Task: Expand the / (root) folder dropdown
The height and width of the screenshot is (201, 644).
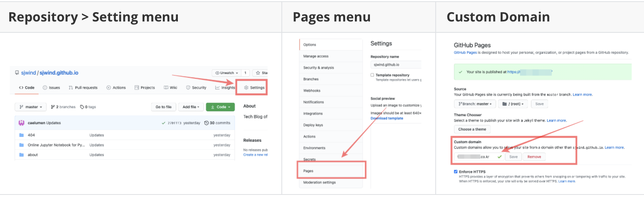Action: [x=513, y=104]
